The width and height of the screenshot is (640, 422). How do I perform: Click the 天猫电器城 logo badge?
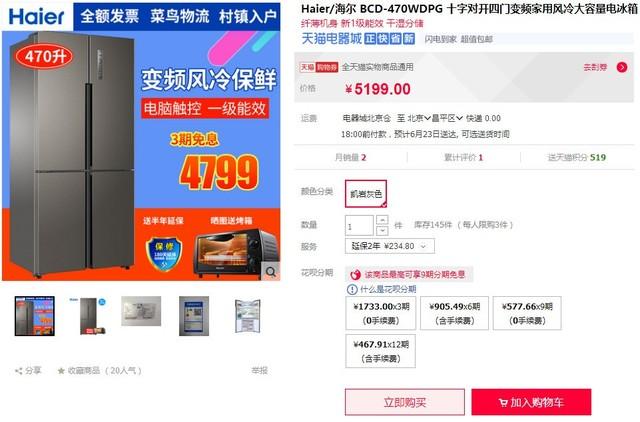coord(332,38)
